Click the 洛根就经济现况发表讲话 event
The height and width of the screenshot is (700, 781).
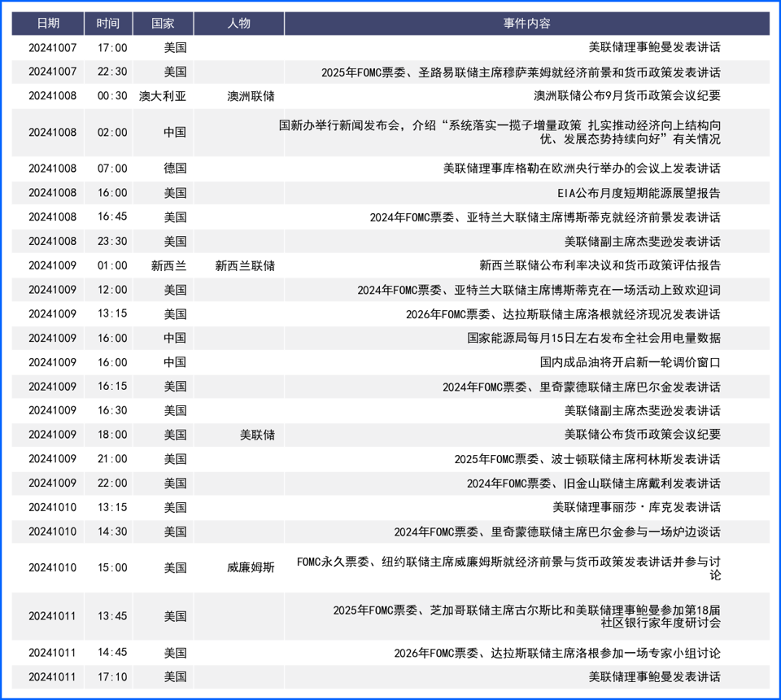pyautogui.click(x=563, y=314)
